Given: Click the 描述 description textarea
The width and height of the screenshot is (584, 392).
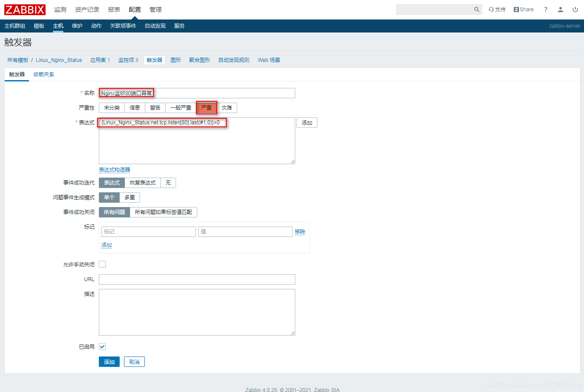Looking at the screenshot, I should (197, 312).
